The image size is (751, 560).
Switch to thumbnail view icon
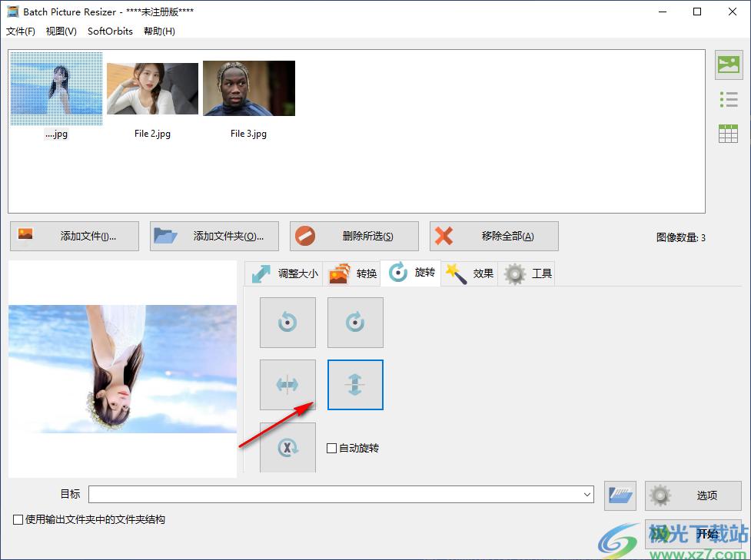728,65
